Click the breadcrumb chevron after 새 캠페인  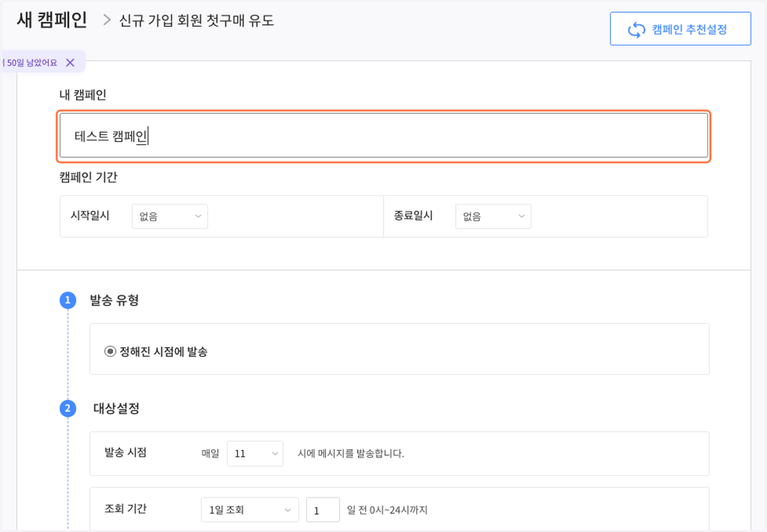point(107,20)
